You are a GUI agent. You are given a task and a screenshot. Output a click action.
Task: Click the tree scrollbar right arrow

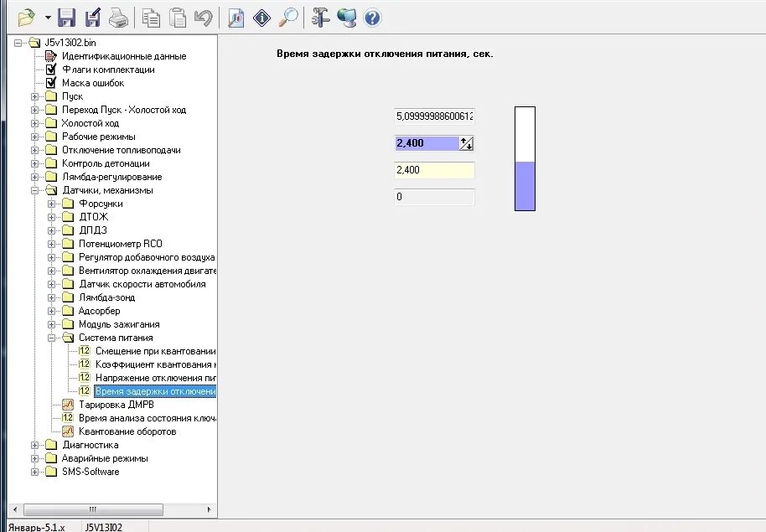[x=209, y=509]
